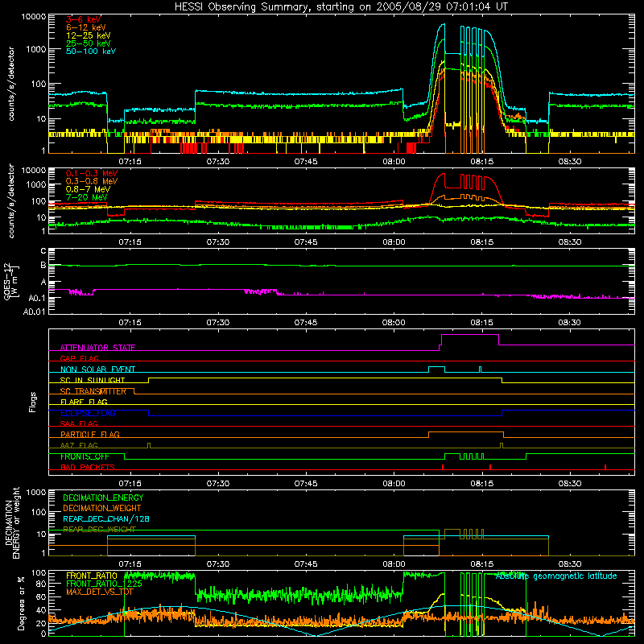The image size is (644, 644).
Task: Click the DECIMATION_WEIGHT legend entry
Action: (x=102, y=509)
